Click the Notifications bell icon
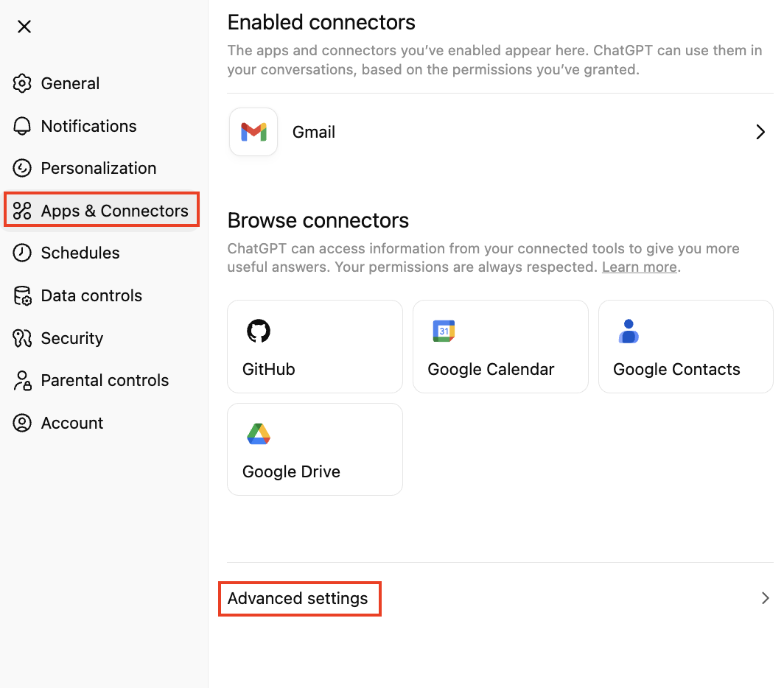The height and width of the screenshot is (688, 784). [x=23, y=126]
